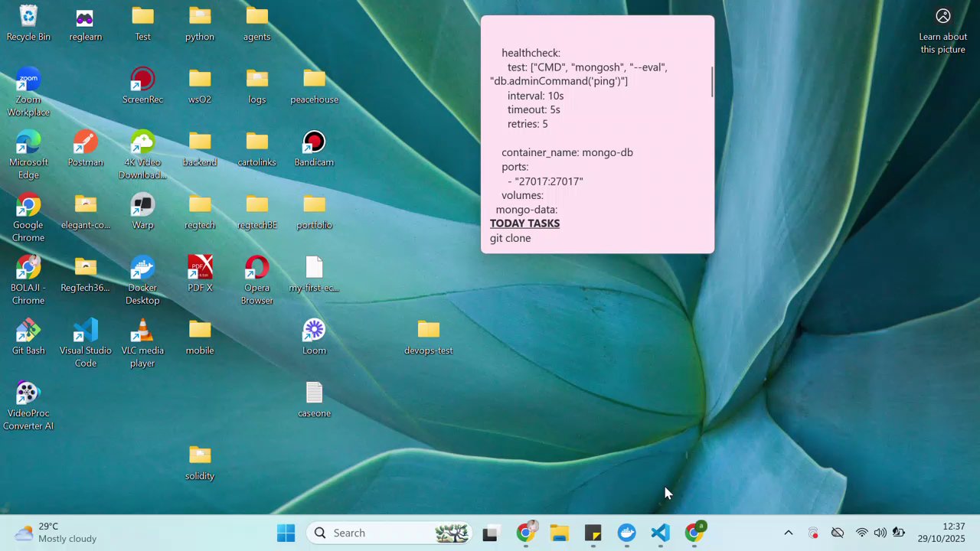Open the Postman desktop icon
Viewport: 980px width, 551px height.
[85, 143]
